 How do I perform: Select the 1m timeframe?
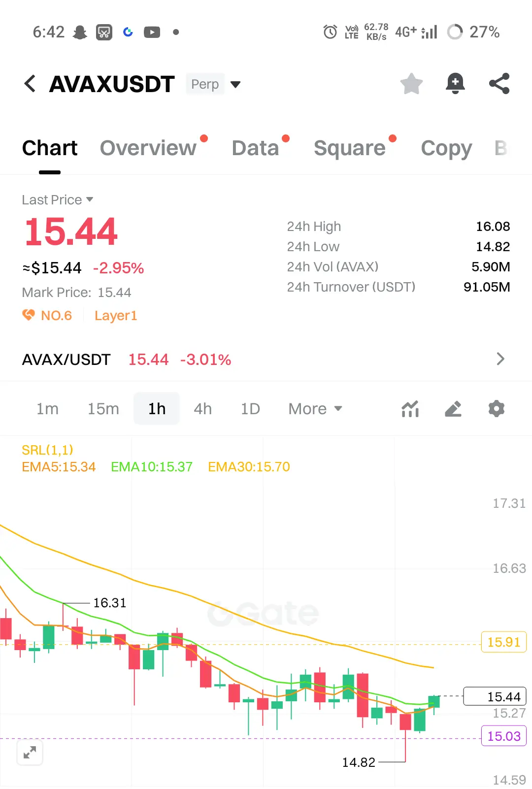coord(47,409)
